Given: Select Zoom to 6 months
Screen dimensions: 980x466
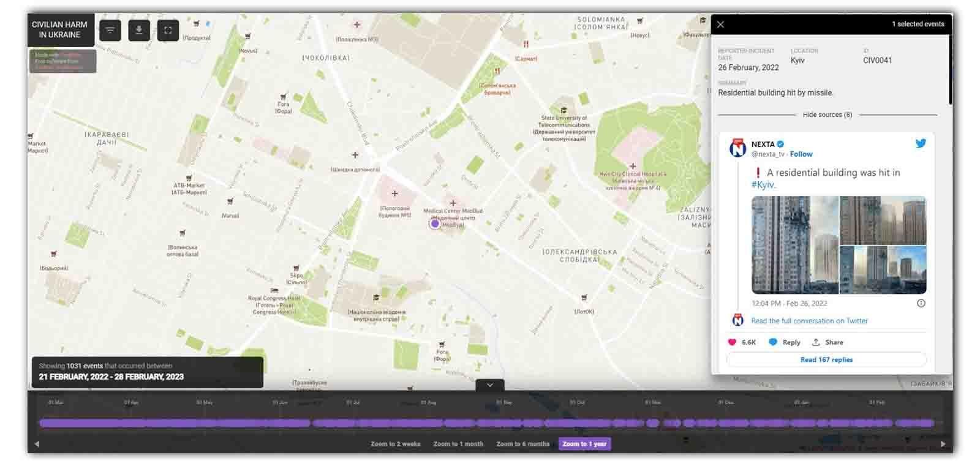Looking at the screenshot, I should tap(522, 444).
